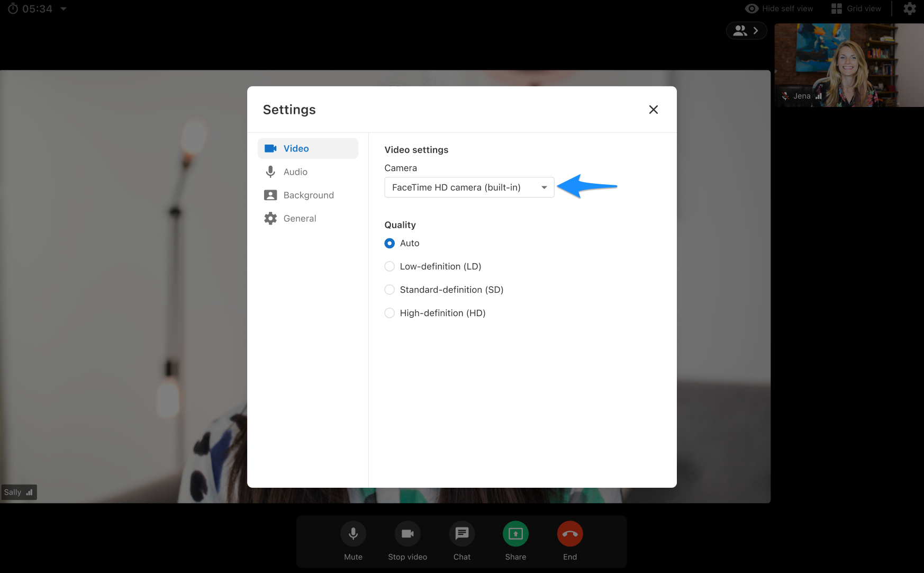
Task: Select Low-definition (LD) quality
Action: (x=389, y=266)
